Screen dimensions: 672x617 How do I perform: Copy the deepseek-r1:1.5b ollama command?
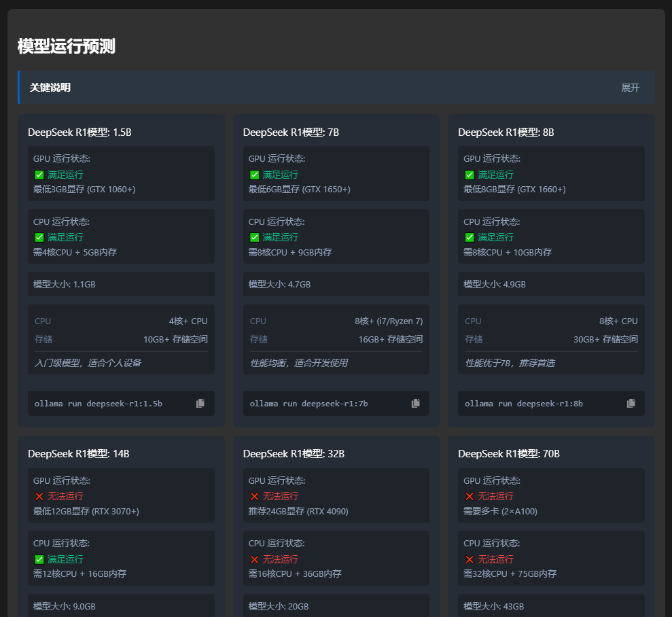click(x=200, y=403)
